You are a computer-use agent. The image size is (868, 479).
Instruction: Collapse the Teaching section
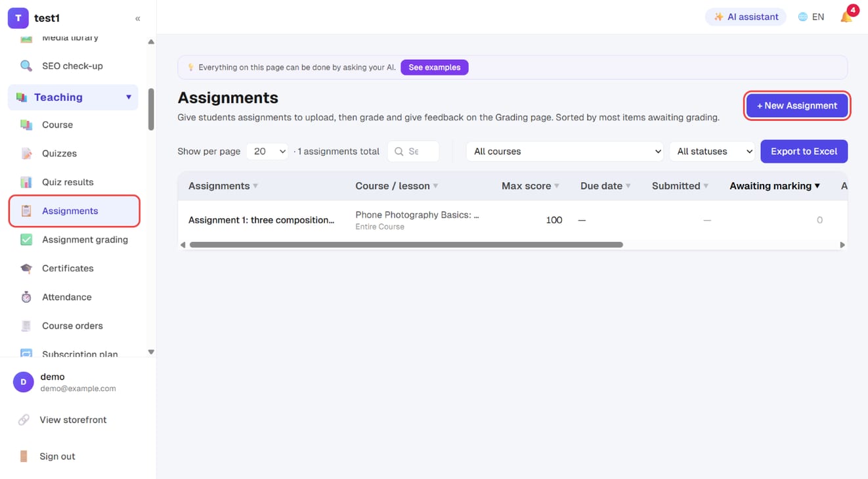(129, 97)
